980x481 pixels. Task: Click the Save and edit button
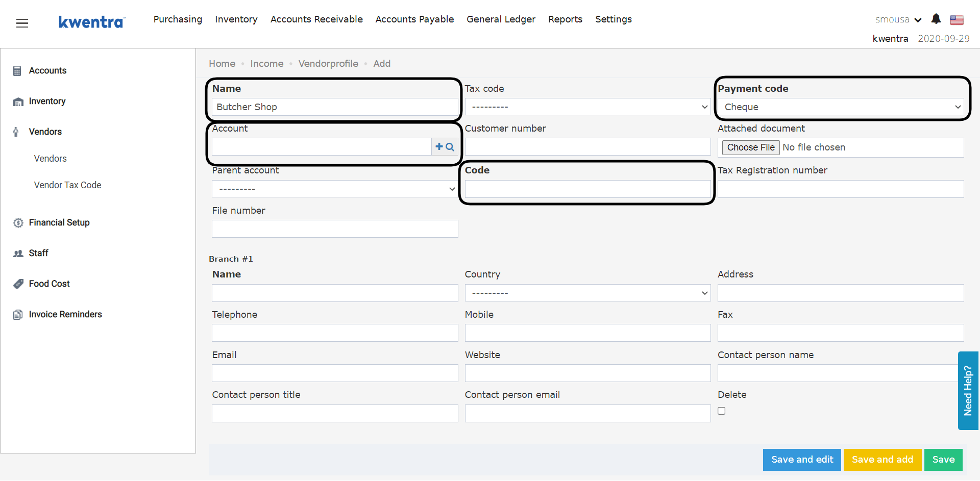[x=802, y=460]
